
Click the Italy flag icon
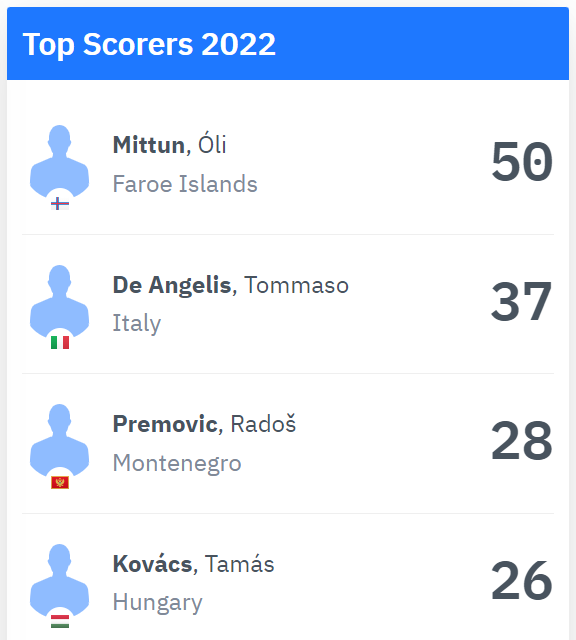pyautogui.click(x=60, y=342)
